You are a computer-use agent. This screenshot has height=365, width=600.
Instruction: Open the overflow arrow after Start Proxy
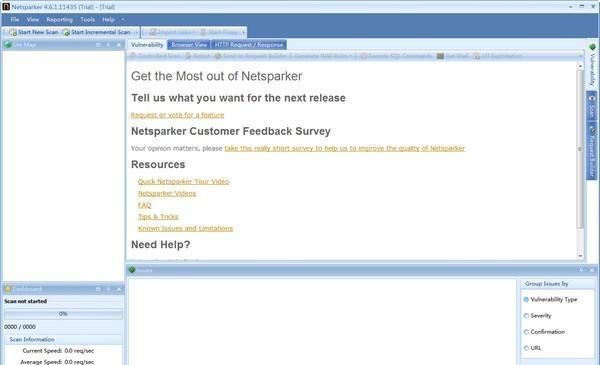[x=243, y=32]
